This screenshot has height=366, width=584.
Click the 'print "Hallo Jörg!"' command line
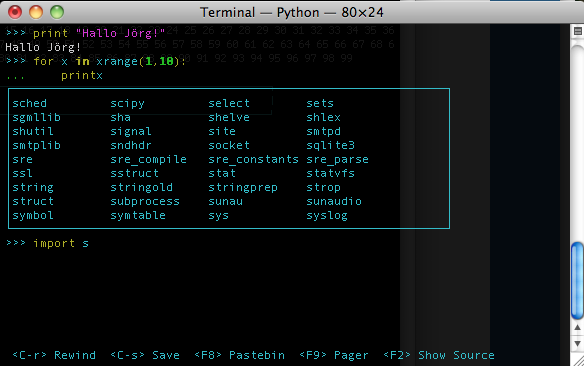(x=85, y=34)
